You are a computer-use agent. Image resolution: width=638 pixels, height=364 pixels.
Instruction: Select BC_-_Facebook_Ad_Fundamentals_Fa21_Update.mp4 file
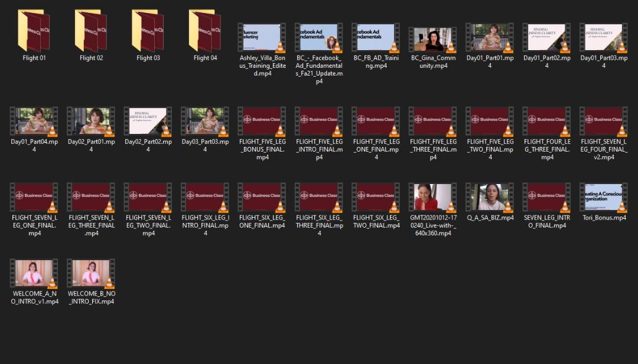point(319,38)
